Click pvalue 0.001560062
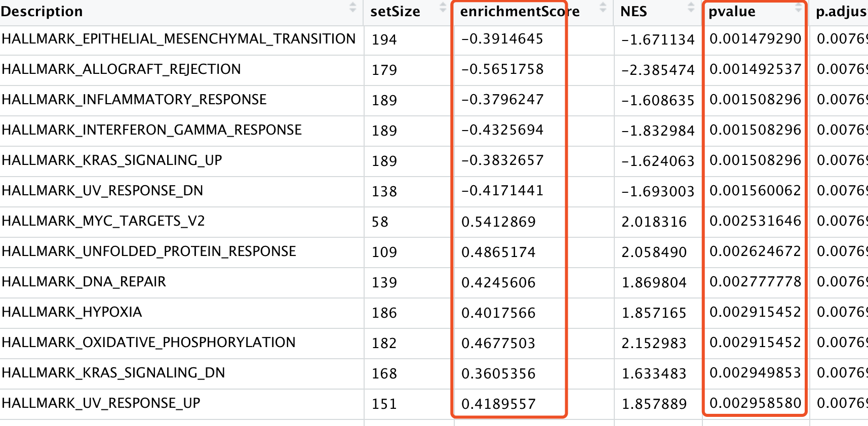This screenshot has width=868, height=426. 755,191
